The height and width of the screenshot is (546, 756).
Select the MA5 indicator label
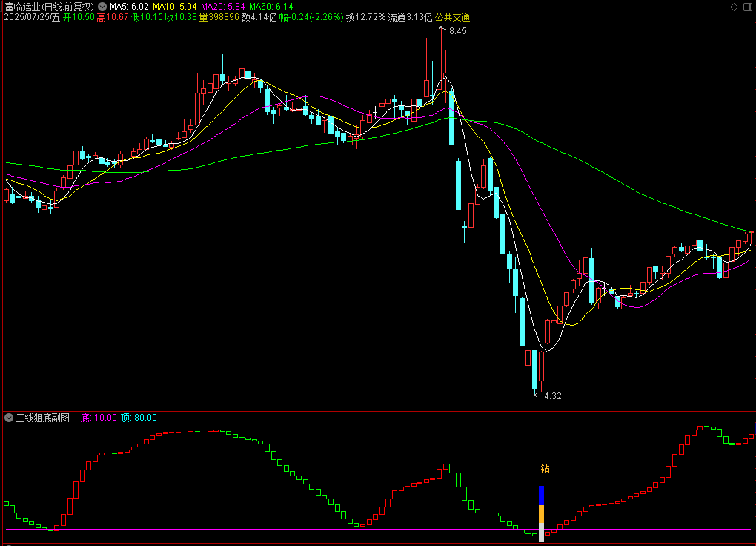tap(129, 7)
